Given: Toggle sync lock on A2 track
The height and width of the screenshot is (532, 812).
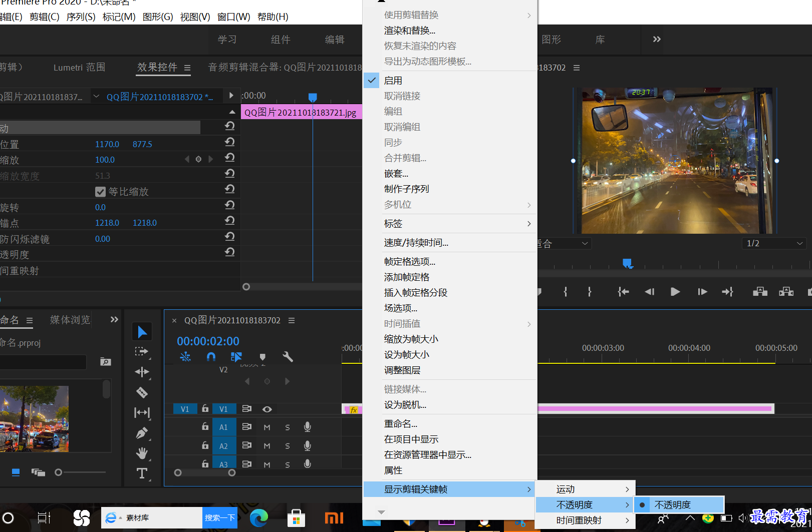Looking at the screenshot, I should pos(246,445).
